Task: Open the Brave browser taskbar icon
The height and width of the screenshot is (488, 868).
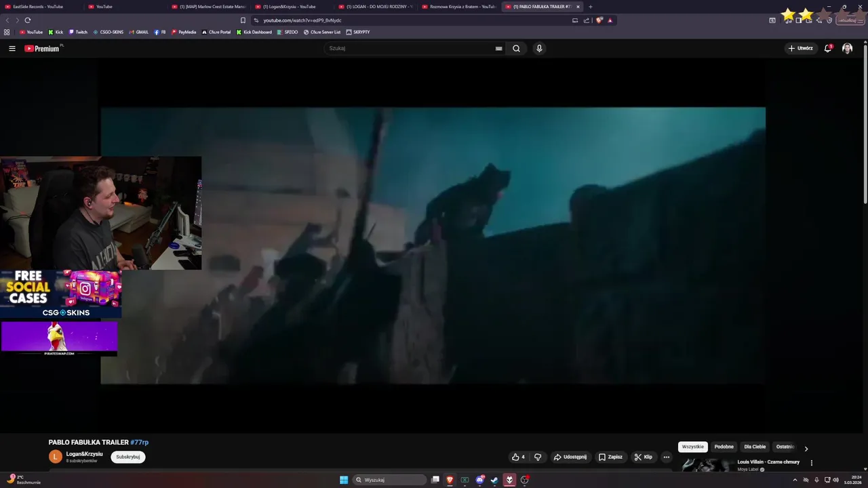Action: point(450,480)
